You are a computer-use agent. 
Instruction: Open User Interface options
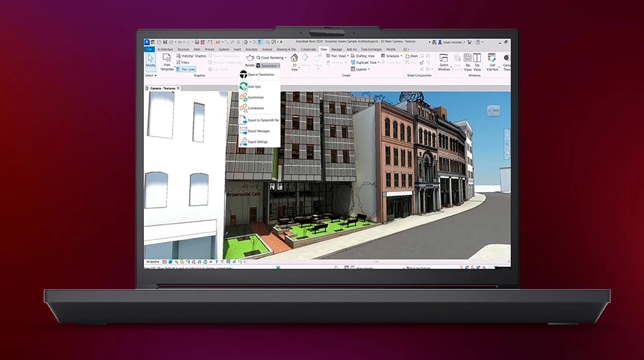[x=492, y=62]
